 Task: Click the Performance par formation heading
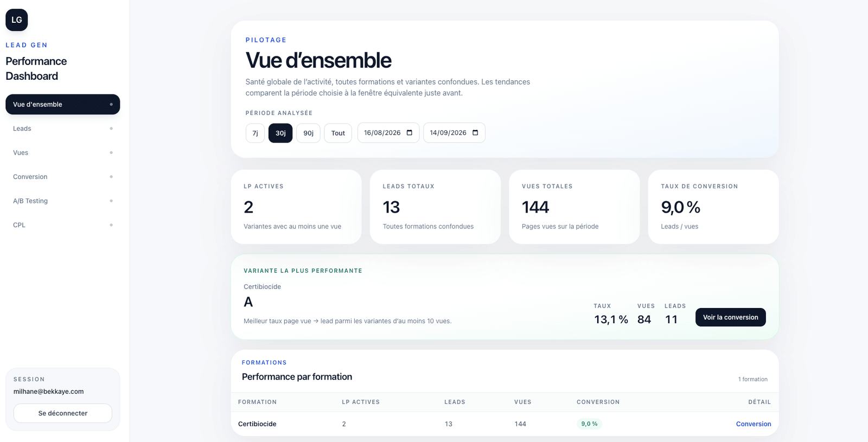[297, 377]
